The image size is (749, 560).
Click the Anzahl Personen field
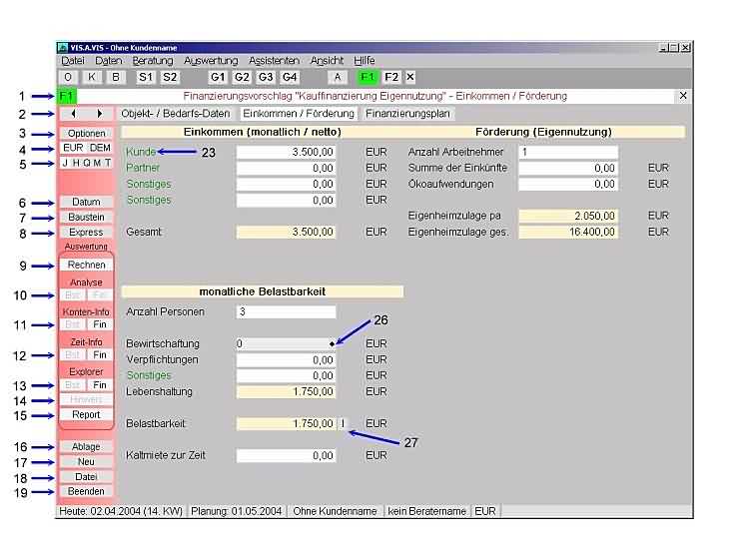click(286, 312)
